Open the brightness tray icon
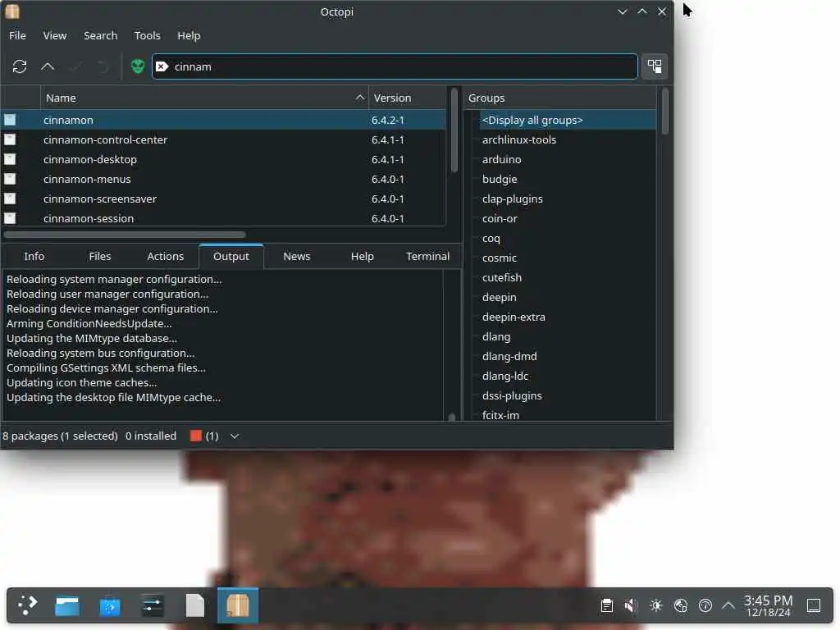The height and width of the screenshot is (630, 840). [655, 605]
